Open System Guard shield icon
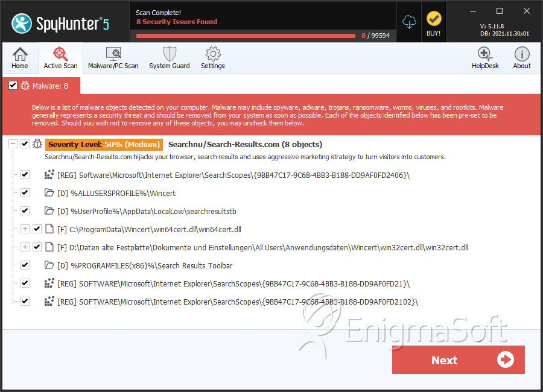The width and height of the screenshot is (543, 392). pyautogui.click(x=170, y=58)
